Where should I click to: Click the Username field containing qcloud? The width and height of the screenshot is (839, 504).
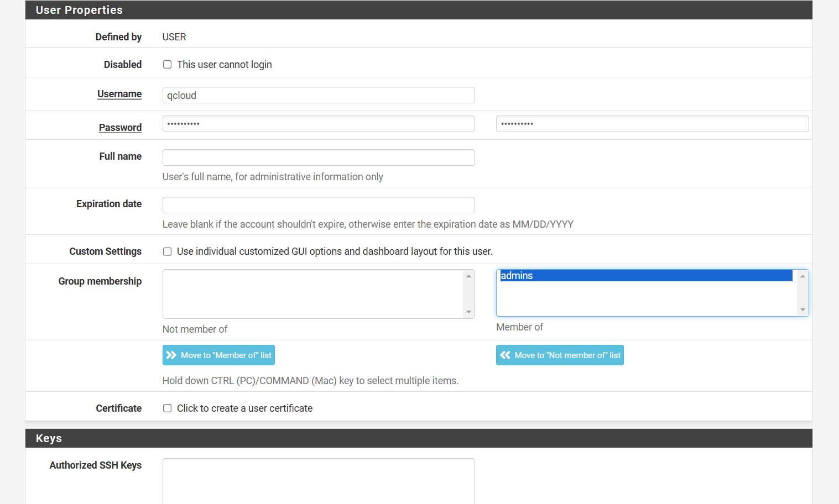pos(319,95)
